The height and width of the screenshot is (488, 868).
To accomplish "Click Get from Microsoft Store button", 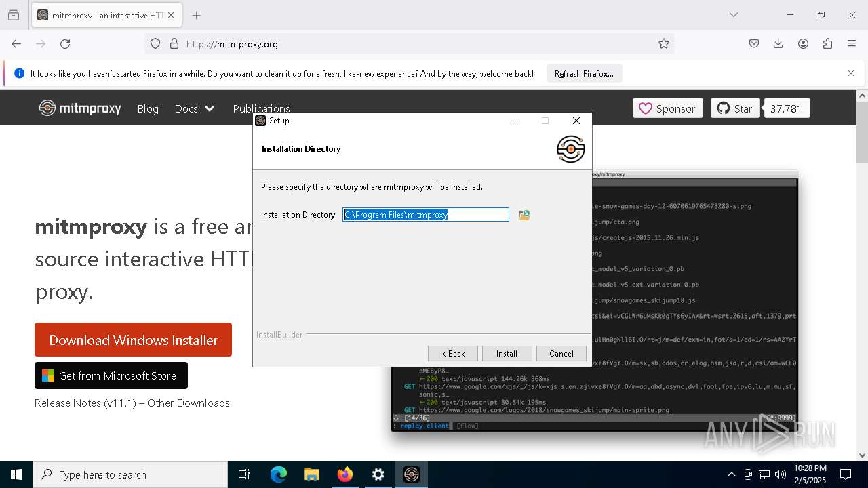I will [111, 375].
